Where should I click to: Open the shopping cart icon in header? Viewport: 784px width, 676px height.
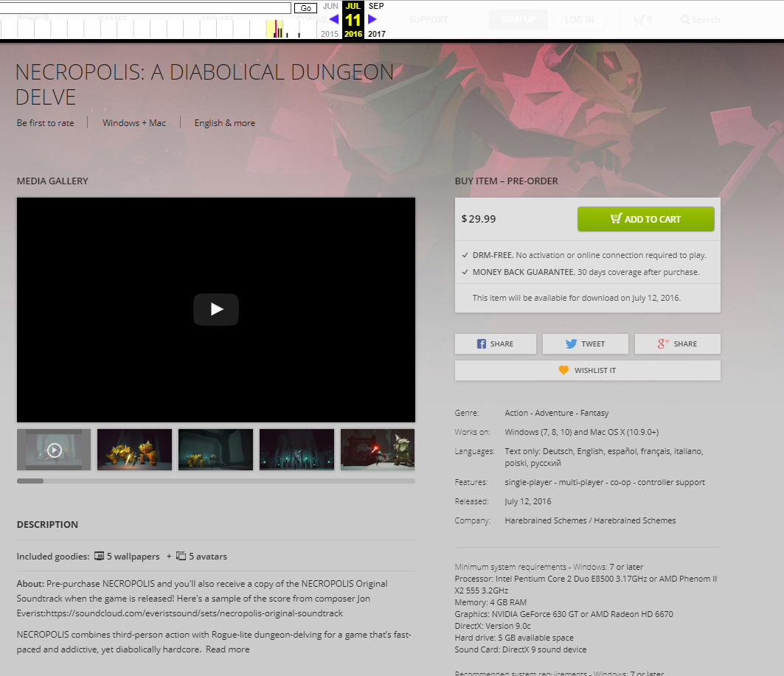pos(642,20)
